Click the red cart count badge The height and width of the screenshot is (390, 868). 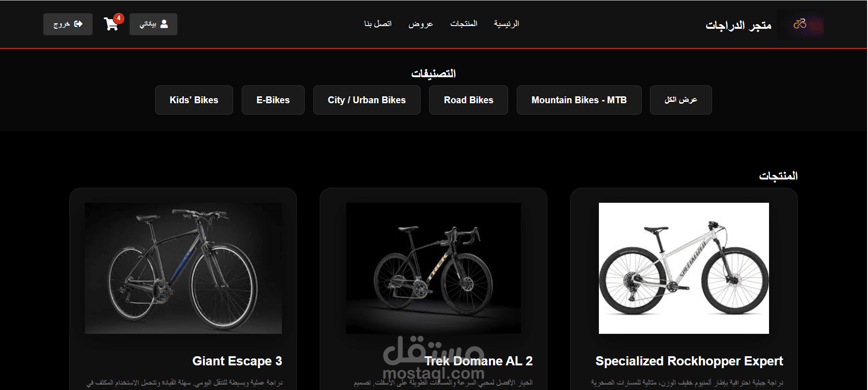(x=119, y=18)
